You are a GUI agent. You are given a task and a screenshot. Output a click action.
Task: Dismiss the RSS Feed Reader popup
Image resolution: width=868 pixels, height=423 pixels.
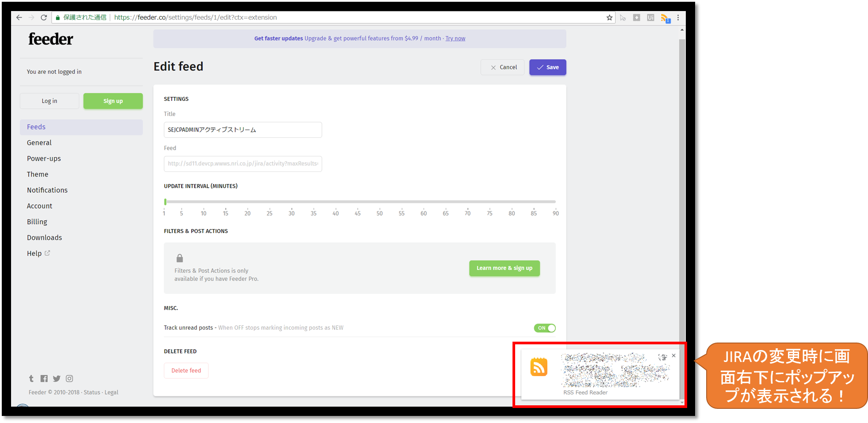(x=673, y=355)
